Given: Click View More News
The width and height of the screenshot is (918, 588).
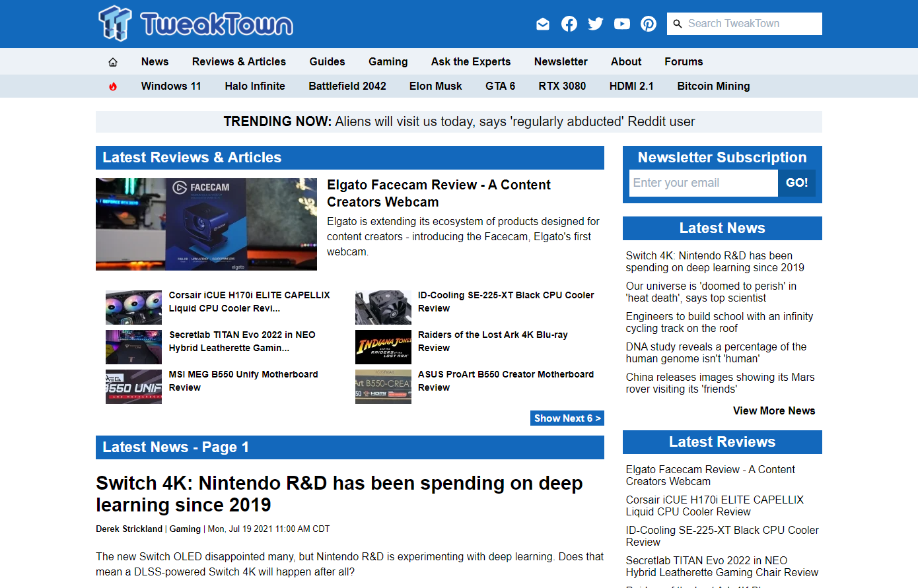Looking at the screenshot, I should (774, 410).
